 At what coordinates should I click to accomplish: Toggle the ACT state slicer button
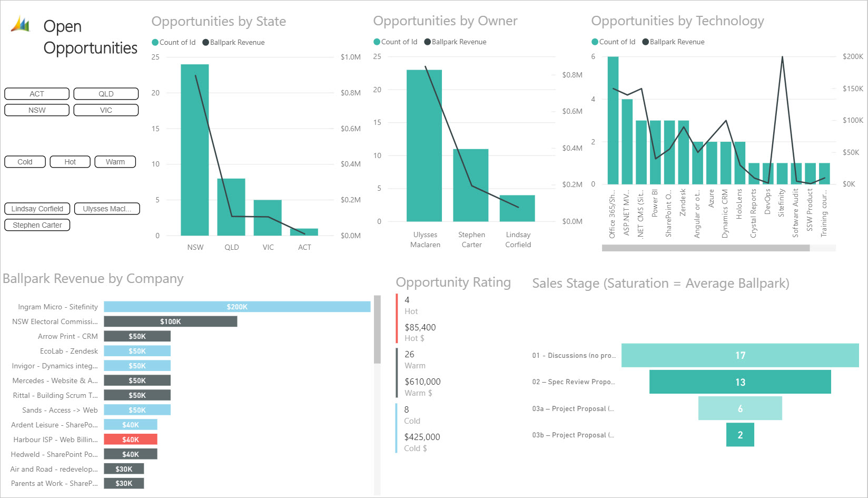[37, 94]
